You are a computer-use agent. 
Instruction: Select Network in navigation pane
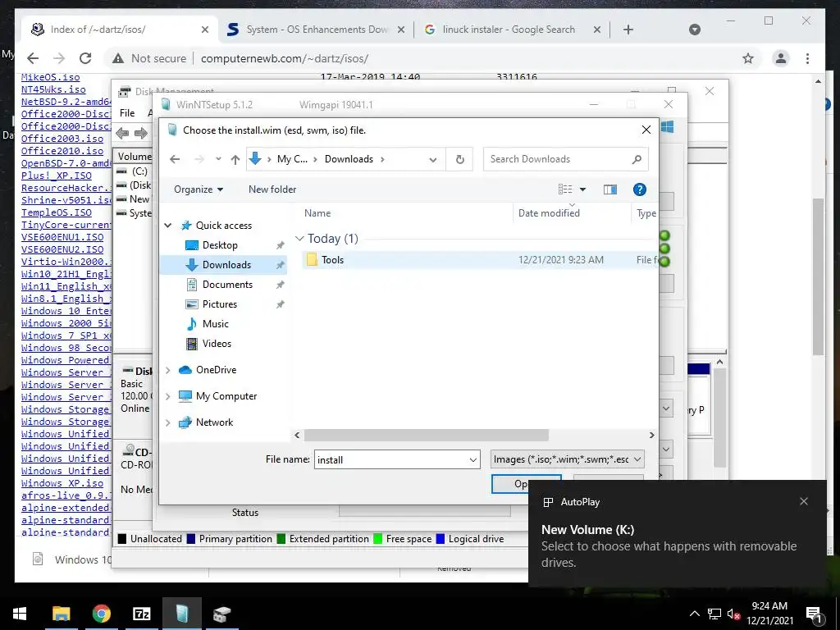214,422
